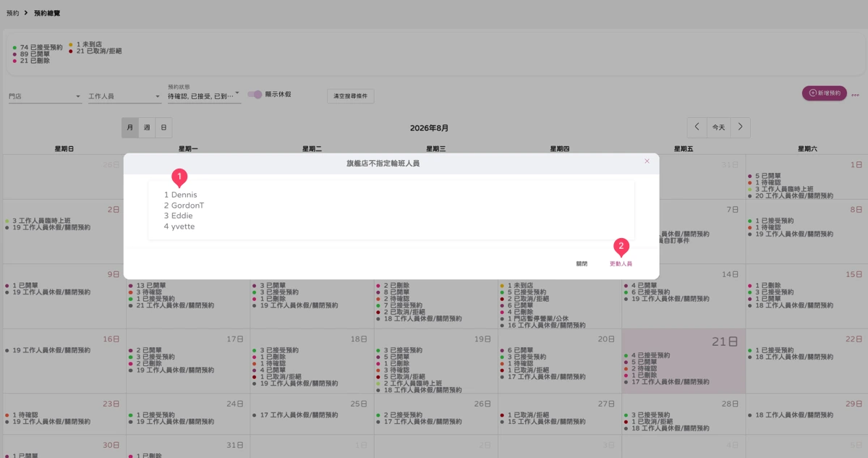Image resolution: width=868 pixels, height=458 pixels.
Task: Close the 旗艦店不指定輪班人員 dialog with the X icon
Action: coord(647,161)
